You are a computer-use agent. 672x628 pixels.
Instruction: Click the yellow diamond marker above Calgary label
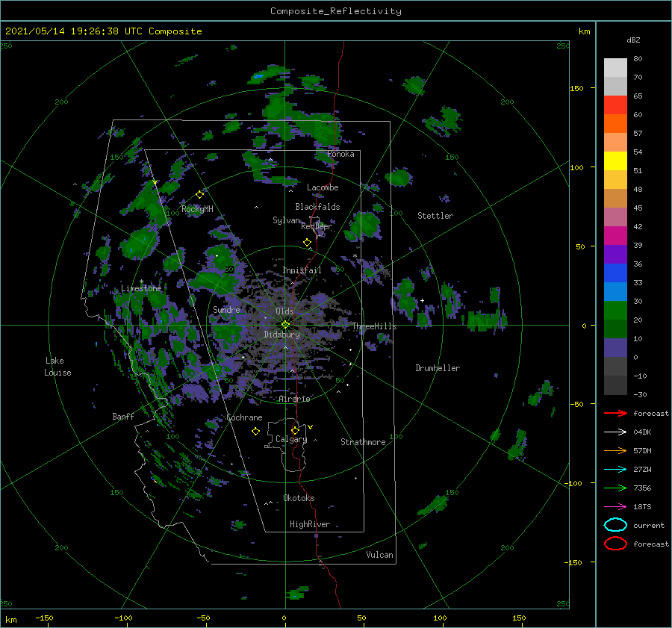click(x=295, y=430)
